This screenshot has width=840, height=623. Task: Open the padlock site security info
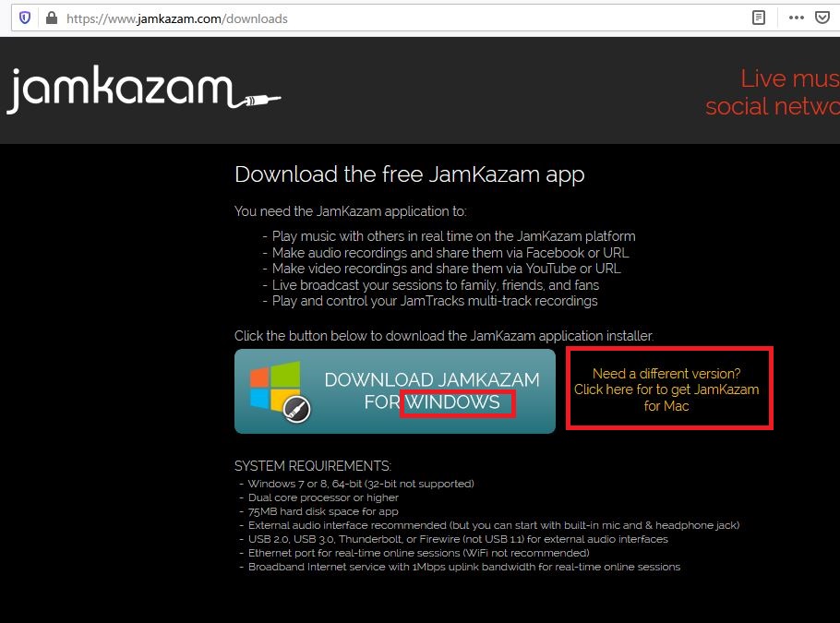pyautogui.click(x=52, y=18)
